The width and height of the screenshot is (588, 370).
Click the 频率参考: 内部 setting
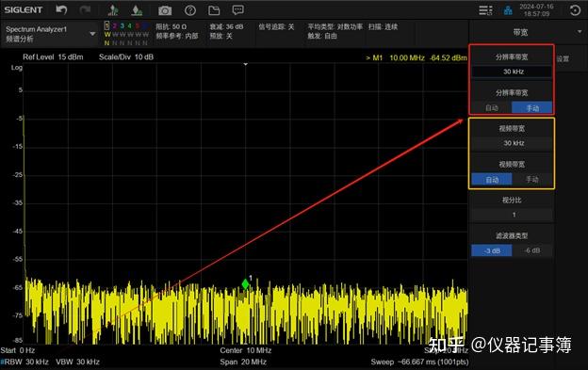point(176,36)
